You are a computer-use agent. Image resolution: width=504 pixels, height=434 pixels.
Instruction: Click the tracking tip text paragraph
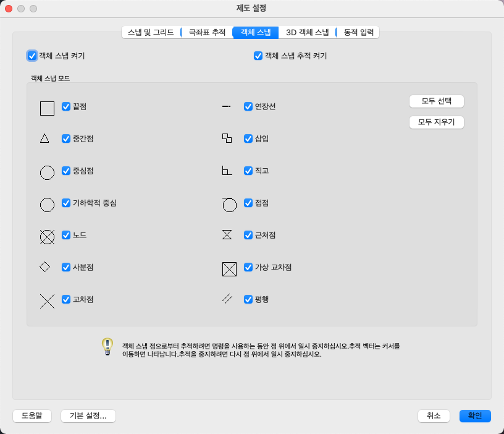click(x=261, y=350)
